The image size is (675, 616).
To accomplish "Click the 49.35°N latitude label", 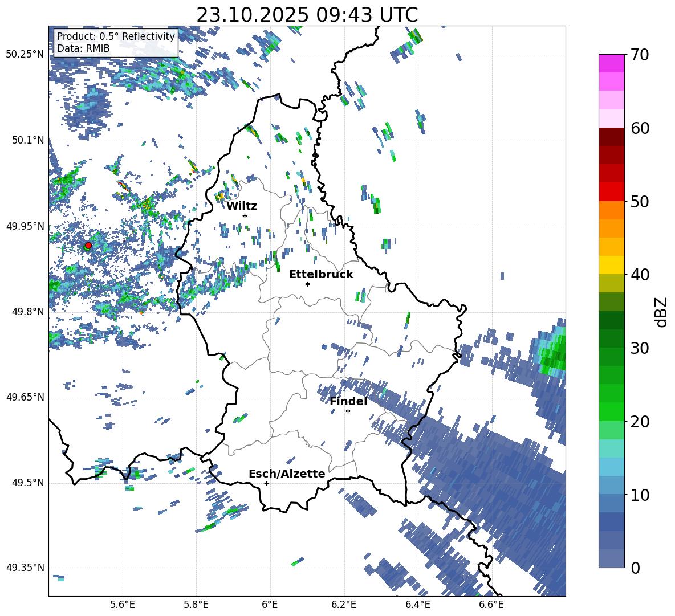I will [25, 568].
